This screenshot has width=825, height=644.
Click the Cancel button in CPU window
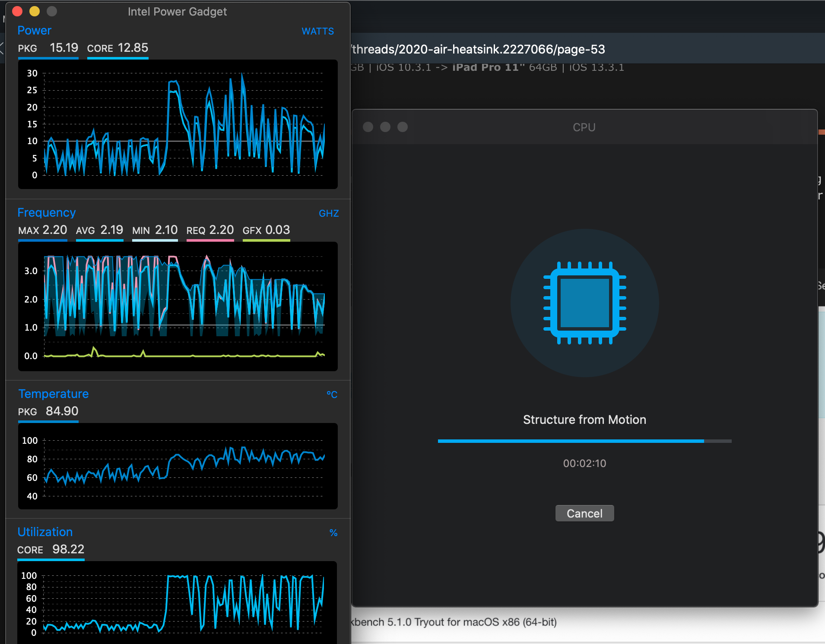point(584,513)
